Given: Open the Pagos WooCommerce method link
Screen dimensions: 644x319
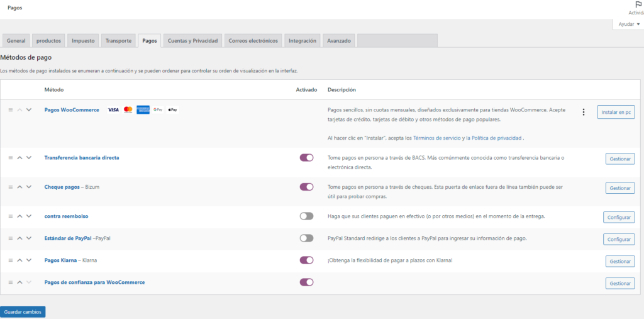Looking at the screenshot, I should (x=72, y=109).
